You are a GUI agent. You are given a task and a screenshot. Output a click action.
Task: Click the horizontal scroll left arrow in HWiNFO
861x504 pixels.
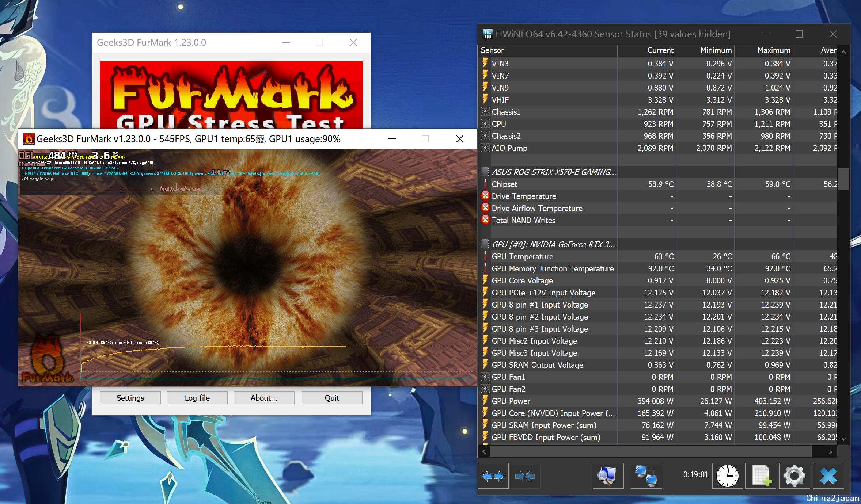[484, 452]
